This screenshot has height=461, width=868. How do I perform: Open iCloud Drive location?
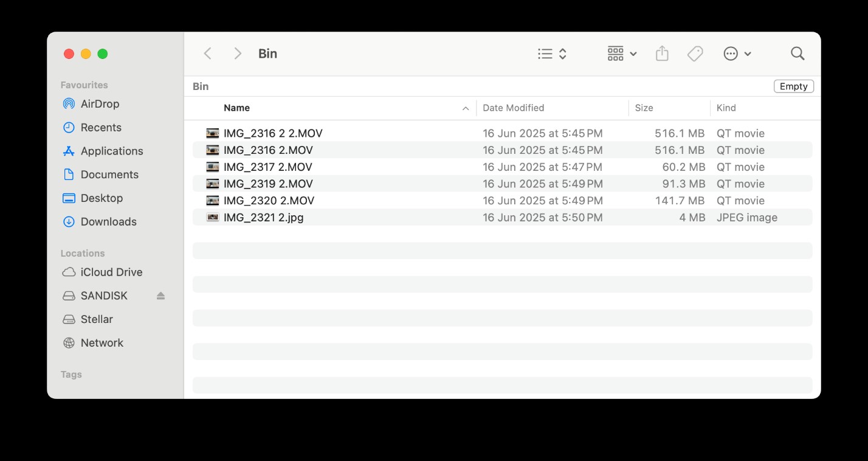[x=111, y=272]
